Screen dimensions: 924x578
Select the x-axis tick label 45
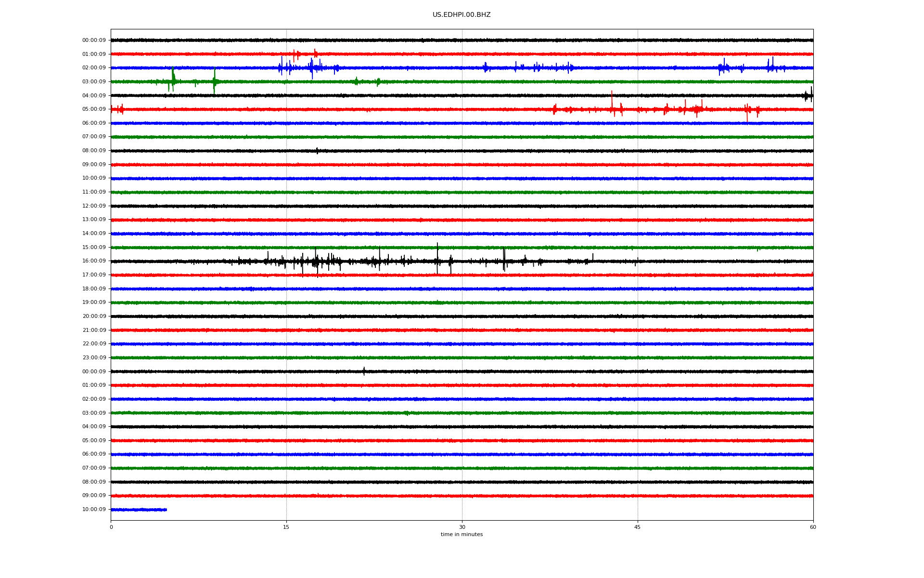(637, 527)
